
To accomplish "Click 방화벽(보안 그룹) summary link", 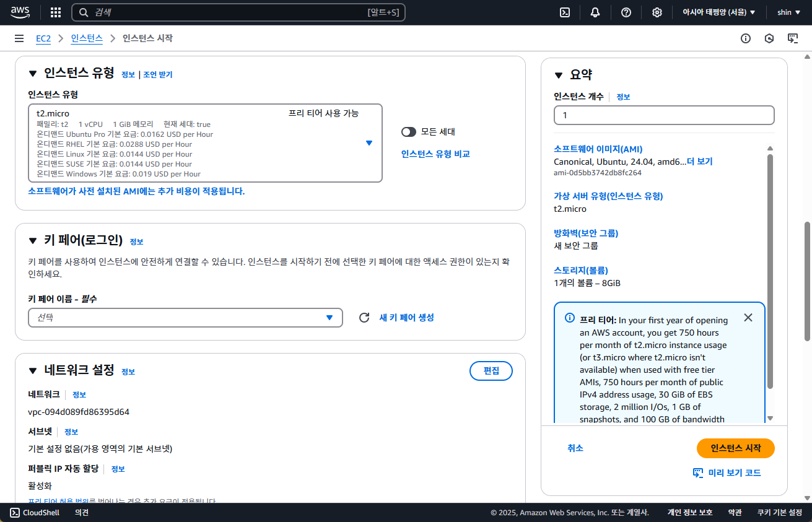I will point(586,233).
